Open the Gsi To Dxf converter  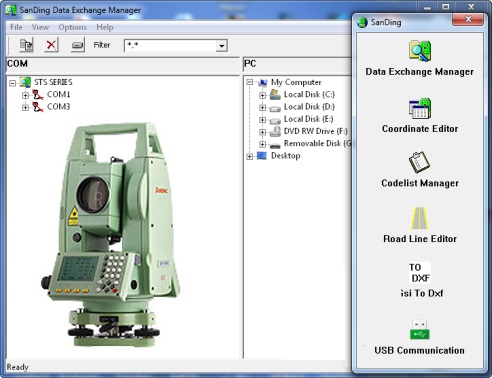(x=420, y=273)
